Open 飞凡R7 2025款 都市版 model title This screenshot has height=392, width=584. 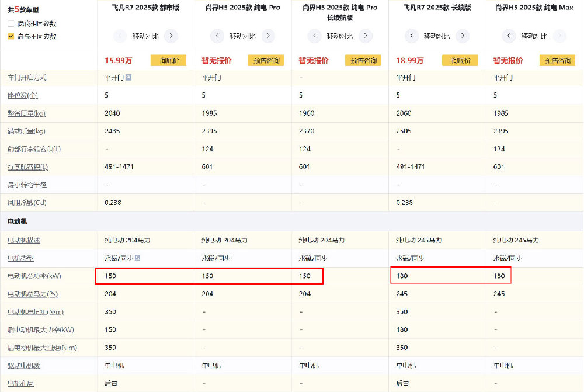pos(145,8)
